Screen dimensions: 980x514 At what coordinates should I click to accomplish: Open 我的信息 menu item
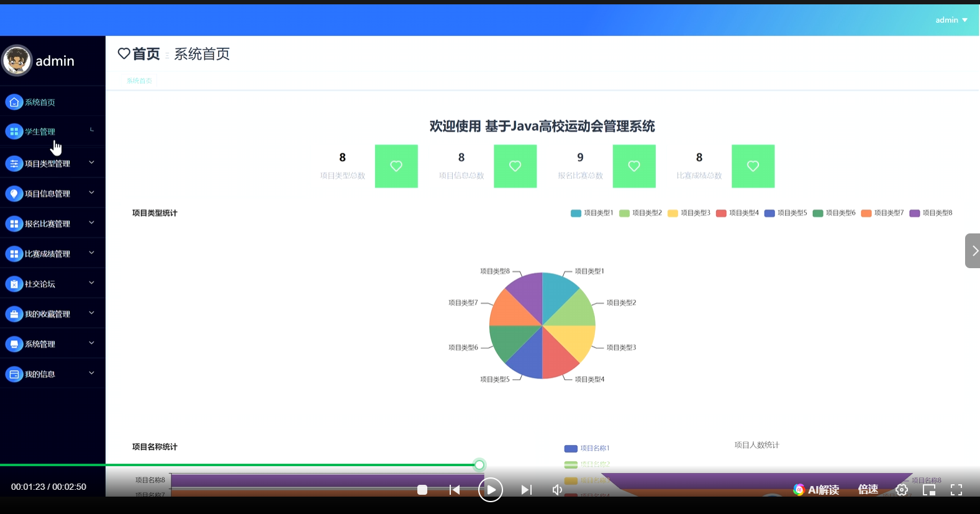tap(53, 374)
